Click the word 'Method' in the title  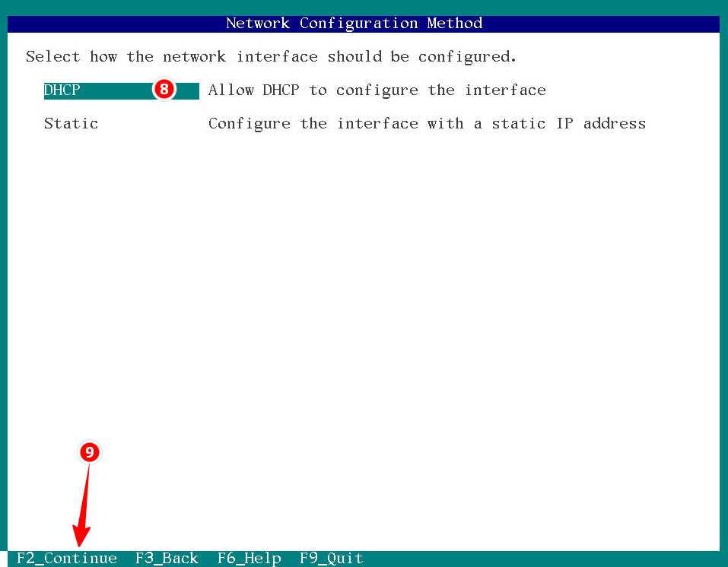[455, 24]
